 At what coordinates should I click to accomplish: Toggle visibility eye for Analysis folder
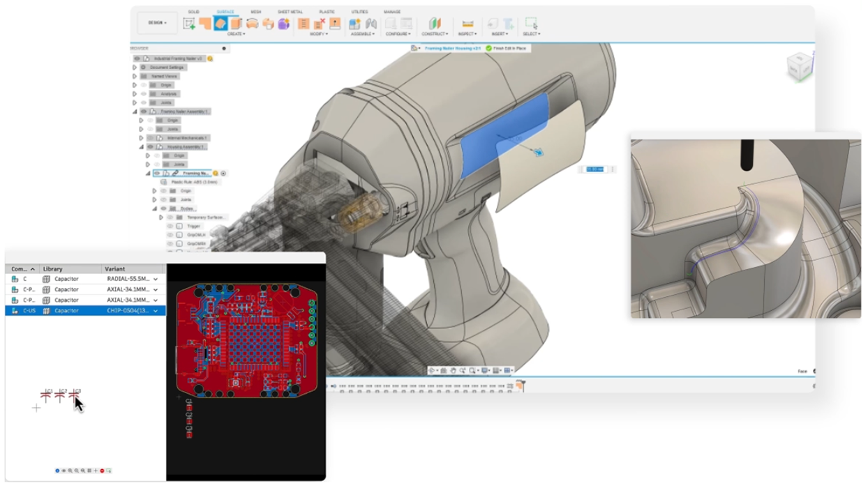point(144,94)
